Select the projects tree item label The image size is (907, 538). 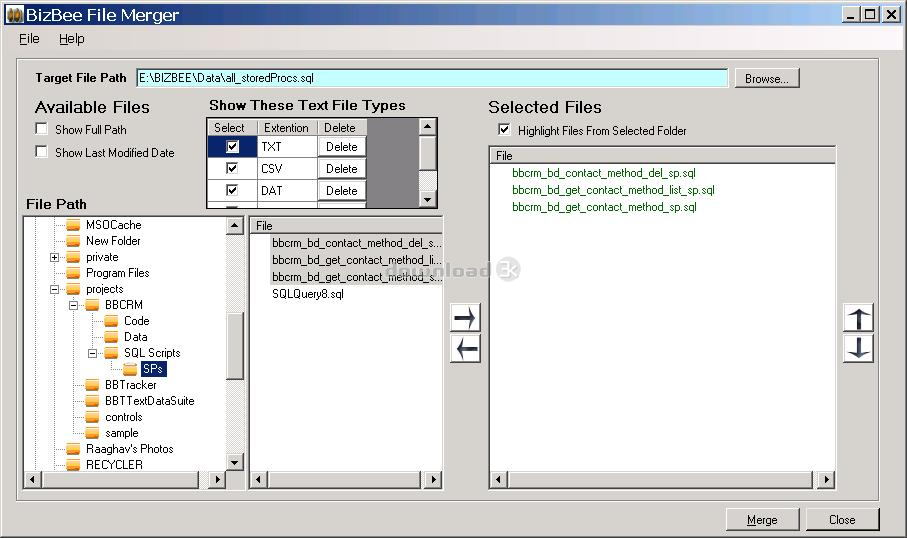105,289
